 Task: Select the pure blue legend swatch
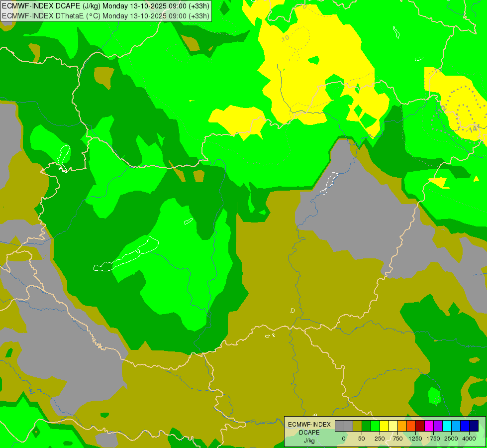[465, 426]
